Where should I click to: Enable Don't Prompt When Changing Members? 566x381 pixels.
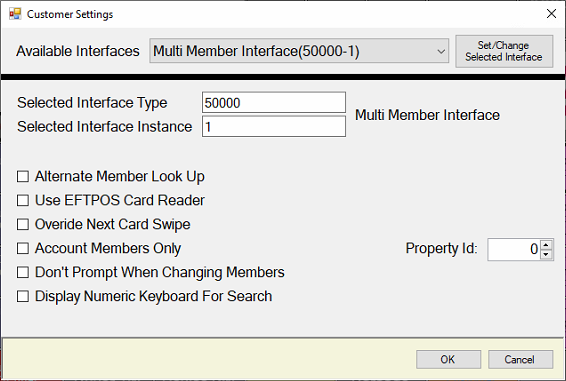click(x=23, y=272)
